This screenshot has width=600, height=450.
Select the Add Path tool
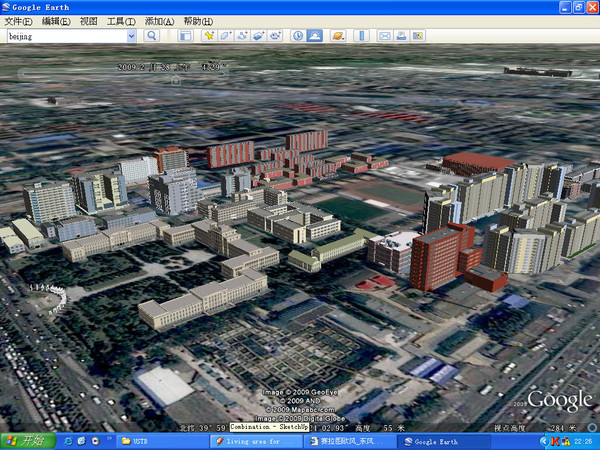243,36
